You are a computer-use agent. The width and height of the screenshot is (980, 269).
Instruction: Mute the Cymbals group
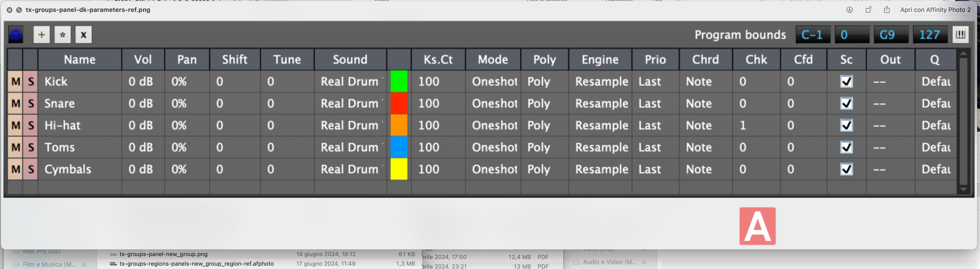15,169
